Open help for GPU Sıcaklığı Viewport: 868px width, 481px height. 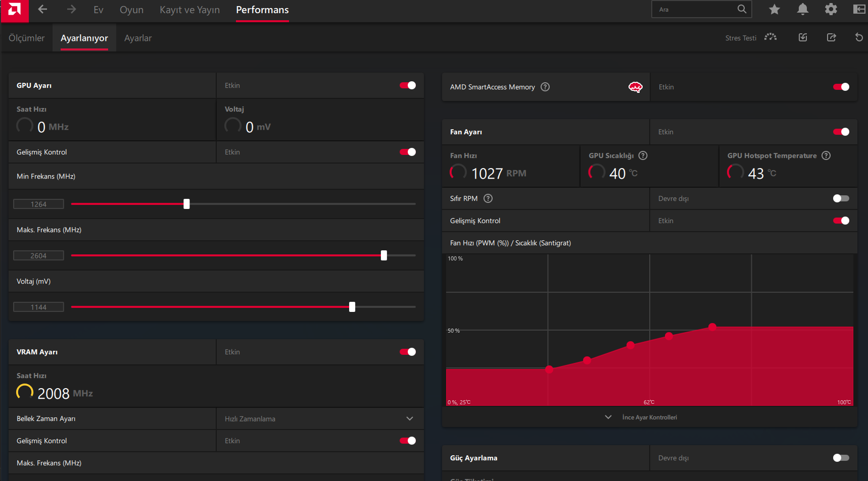tap(643, 155)
